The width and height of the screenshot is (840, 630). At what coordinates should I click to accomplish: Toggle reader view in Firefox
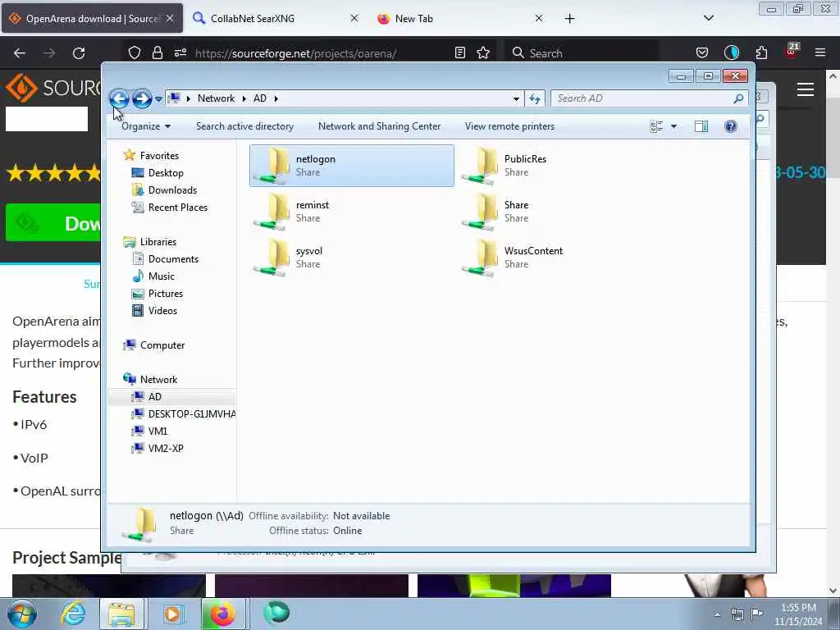point(459,52)
